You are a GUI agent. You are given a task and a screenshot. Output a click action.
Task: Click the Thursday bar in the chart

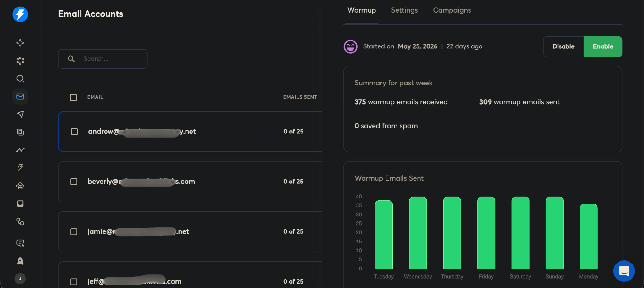[x=452, y=232]
